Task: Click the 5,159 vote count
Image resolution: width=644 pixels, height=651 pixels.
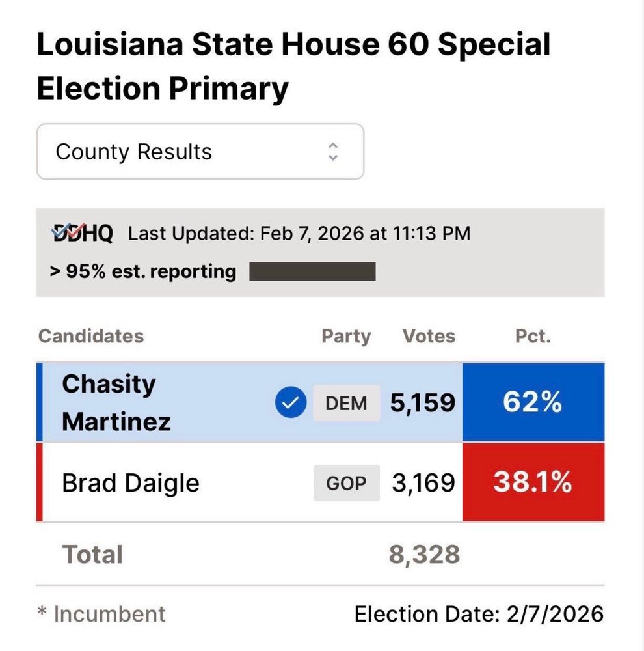Action: click(423, 404)
